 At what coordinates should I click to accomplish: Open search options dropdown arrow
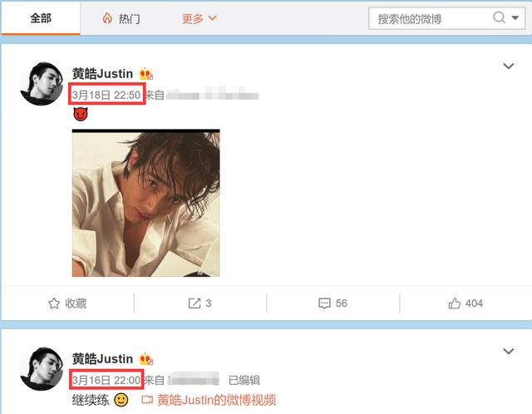click(x=515, y=18)
